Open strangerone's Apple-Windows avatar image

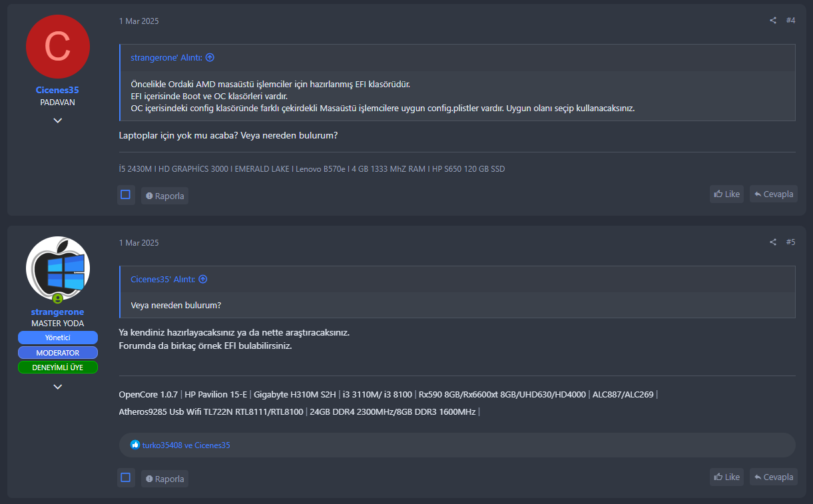(x=58, y=268)
